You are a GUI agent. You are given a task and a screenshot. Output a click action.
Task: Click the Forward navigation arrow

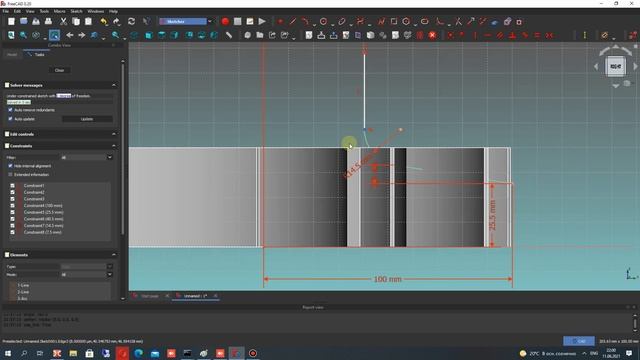click(82, 36)
